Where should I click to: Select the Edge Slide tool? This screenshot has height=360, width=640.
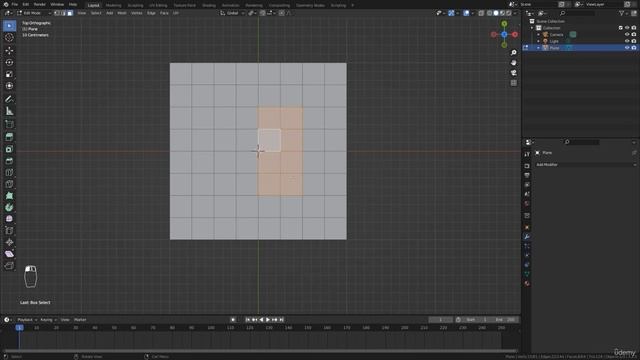[x=9, y=231]
